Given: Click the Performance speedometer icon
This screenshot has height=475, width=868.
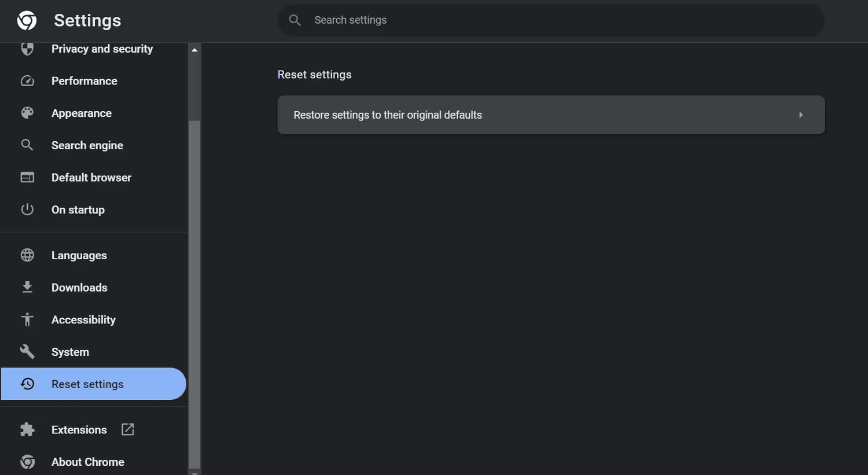Looking at the screenshot, I should (x=27, y=80).
